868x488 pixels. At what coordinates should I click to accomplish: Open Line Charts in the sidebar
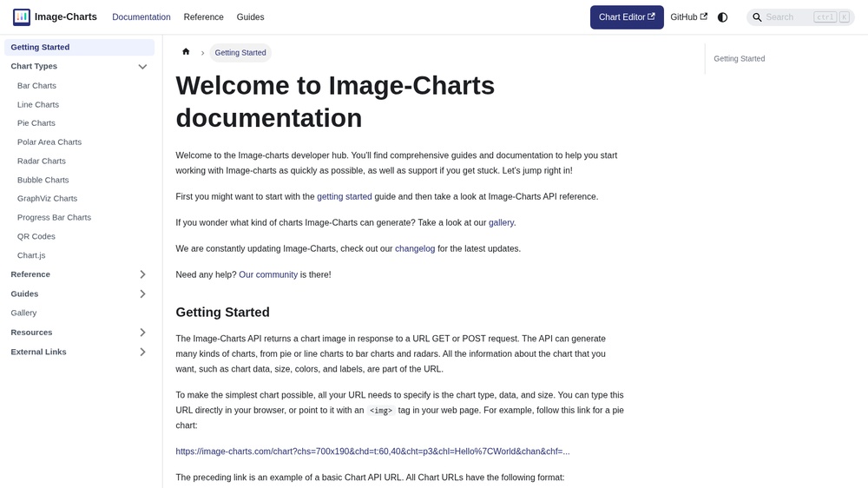click(37, 104)
